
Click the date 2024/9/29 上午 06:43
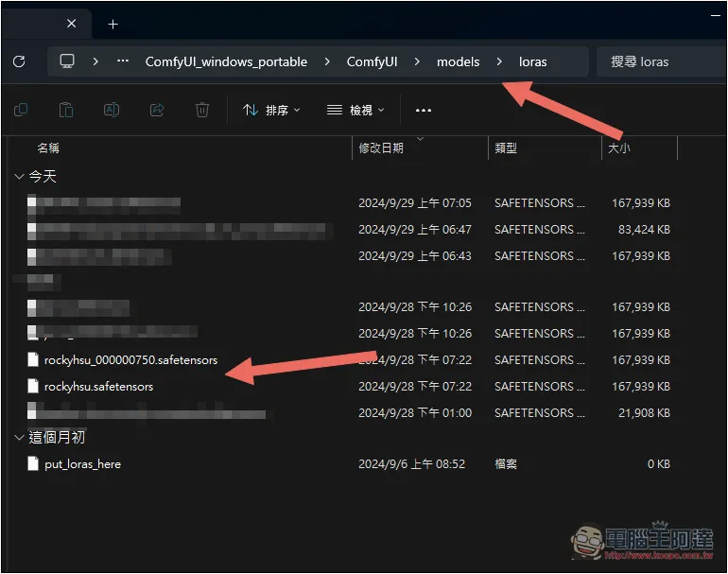point(415,256)
